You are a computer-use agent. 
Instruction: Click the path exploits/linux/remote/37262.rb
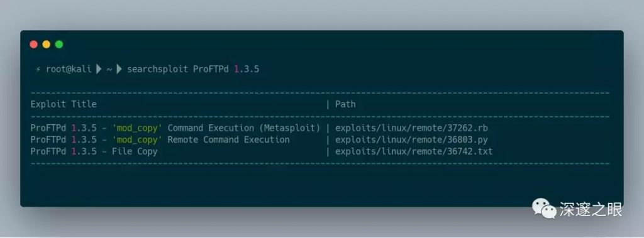(411, 128)
